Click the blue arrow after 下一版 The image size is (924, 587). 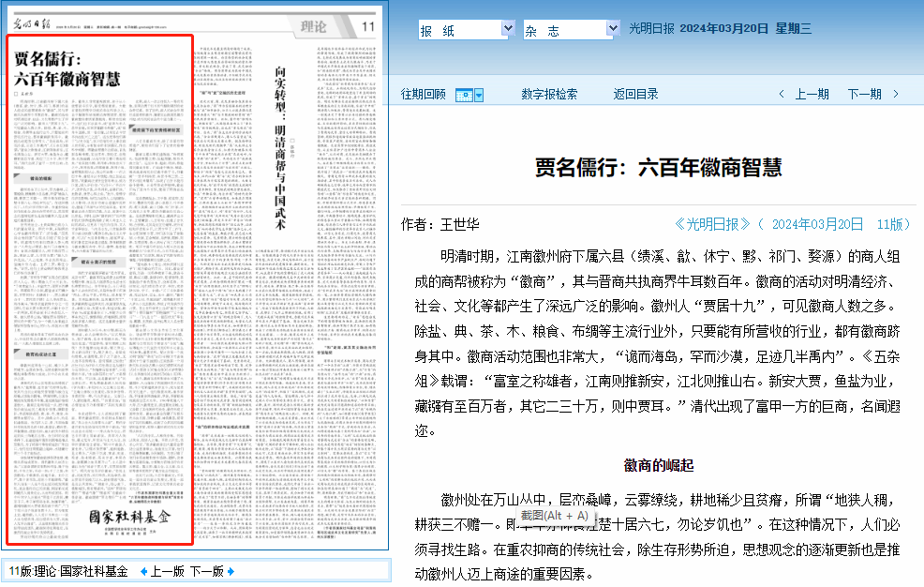click(231, 571)
